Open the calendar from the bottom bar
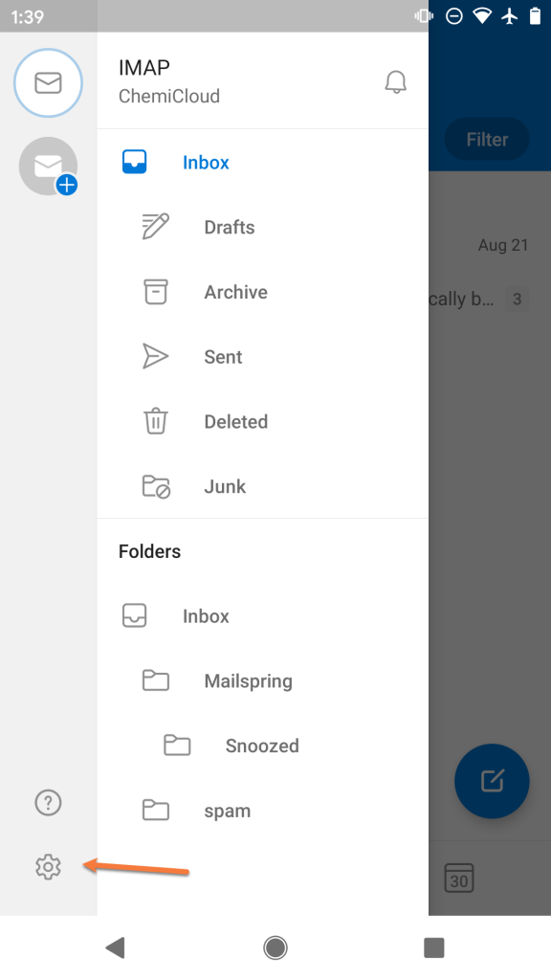This screenshot has width=551, height=980. click(459, 877)
